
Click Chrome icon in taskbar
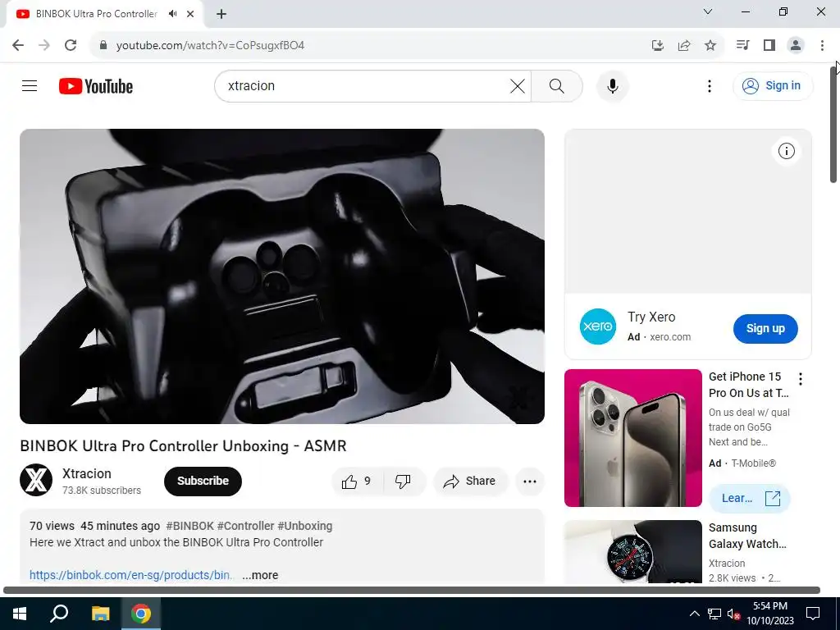(141, 614)
